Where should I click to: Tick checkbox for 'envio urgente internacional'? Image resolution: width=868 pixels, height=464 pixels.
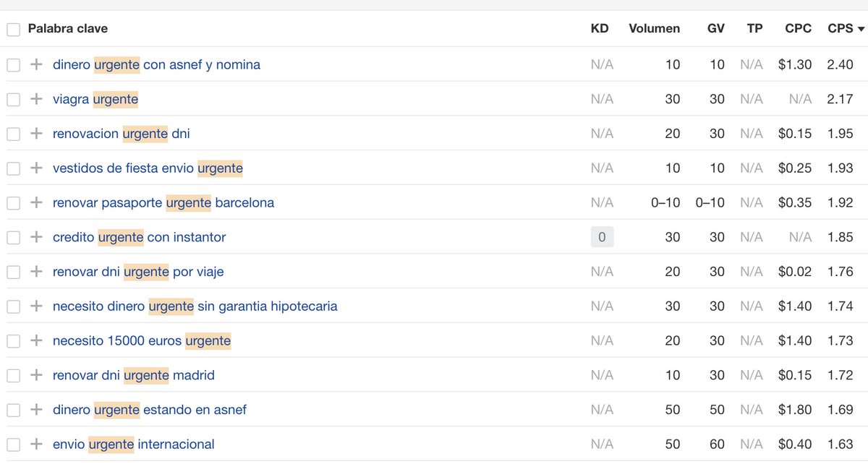(13, 445)
